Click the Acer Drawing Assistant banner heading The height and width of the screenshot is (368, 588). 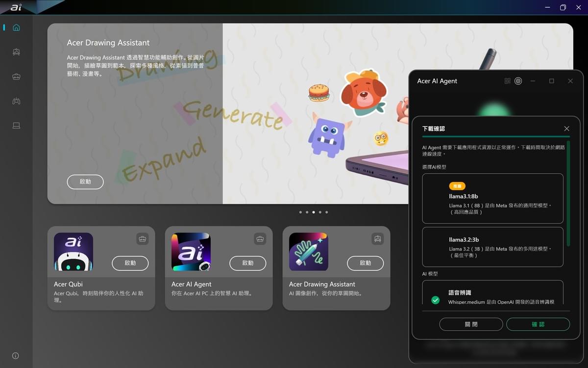108,43
